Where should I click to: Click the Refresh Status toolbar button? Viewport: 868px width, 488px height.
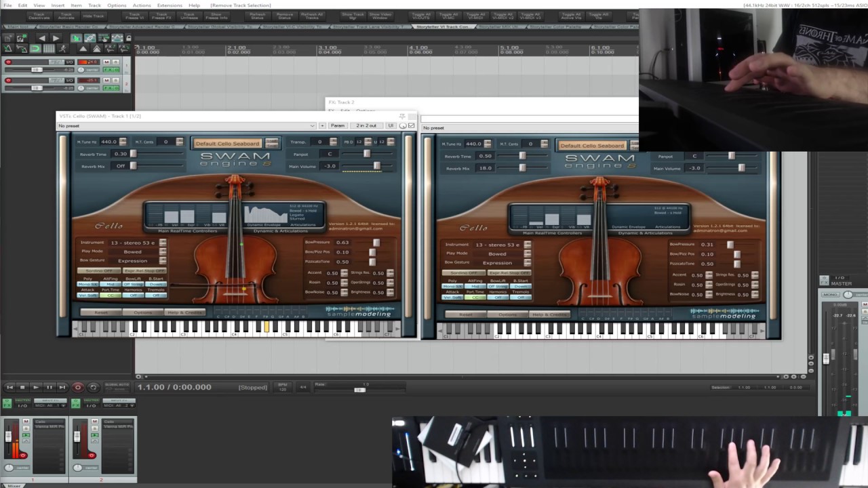coord(257,16)
